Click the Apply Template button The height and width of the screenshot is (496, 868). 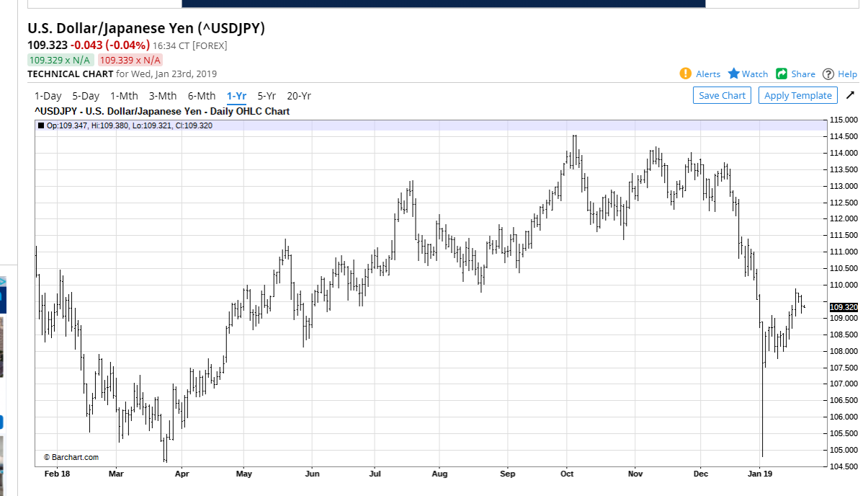tap(798, 95)
